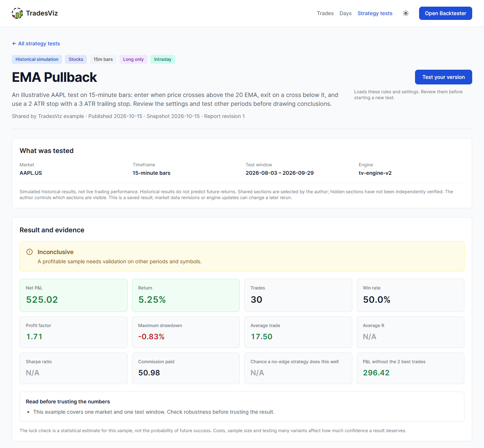
Task: Click the Average trade 17.50 card
Action: coord(298,332)
